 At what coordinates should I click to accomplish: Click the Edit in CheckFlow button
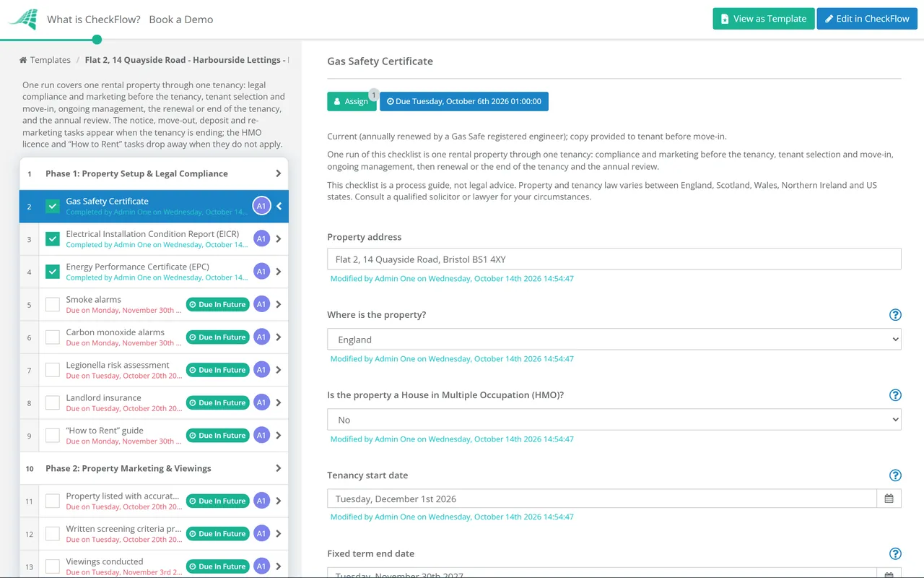tap(867, 19)
